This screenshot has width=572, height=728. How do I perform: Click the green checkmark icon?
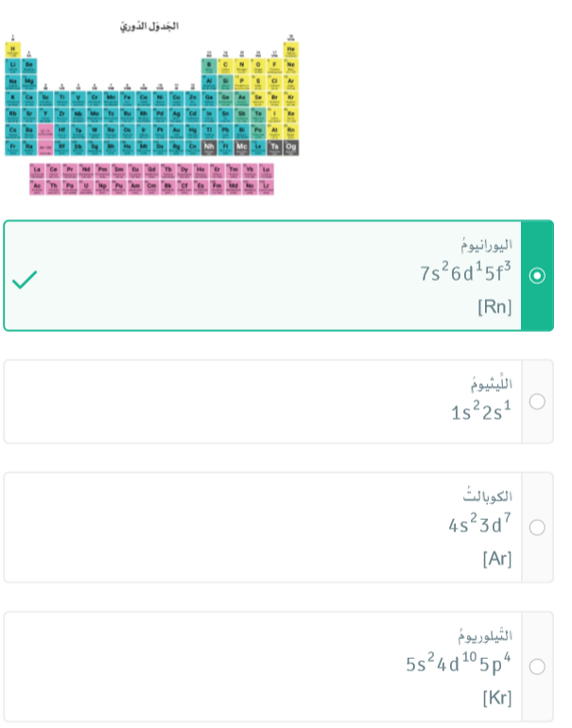[25, 279]
